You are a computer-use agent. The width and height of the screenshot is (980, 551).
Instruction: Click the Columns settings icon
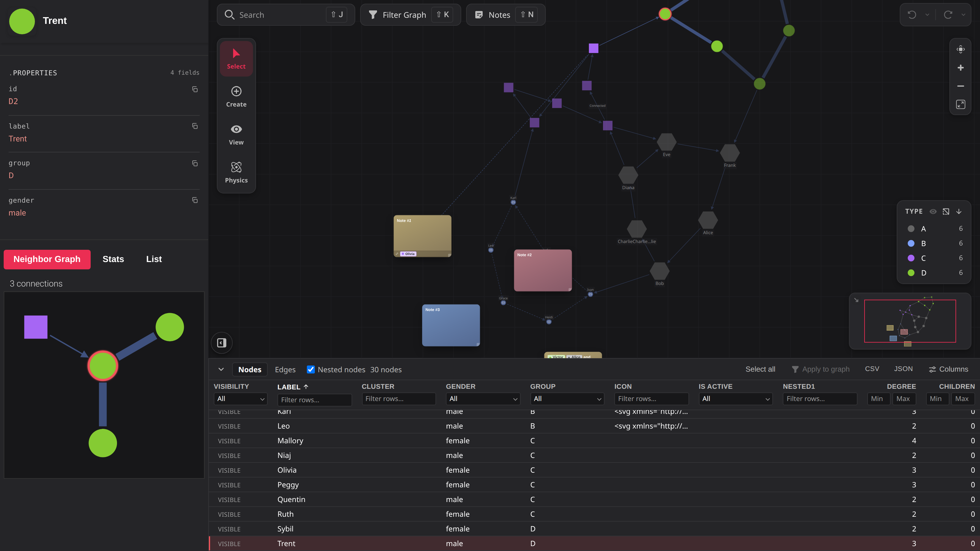(x=933, y=369)
